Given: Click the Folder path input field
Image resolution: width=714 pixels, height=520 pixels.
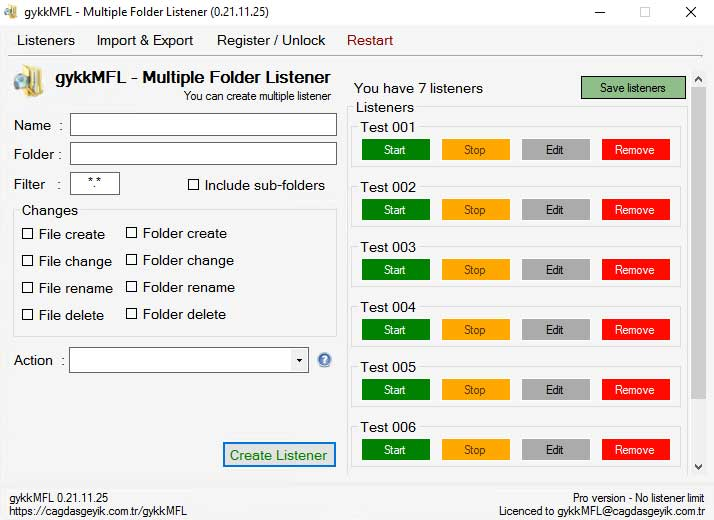Looking at the screenshot, I should 203,154.
